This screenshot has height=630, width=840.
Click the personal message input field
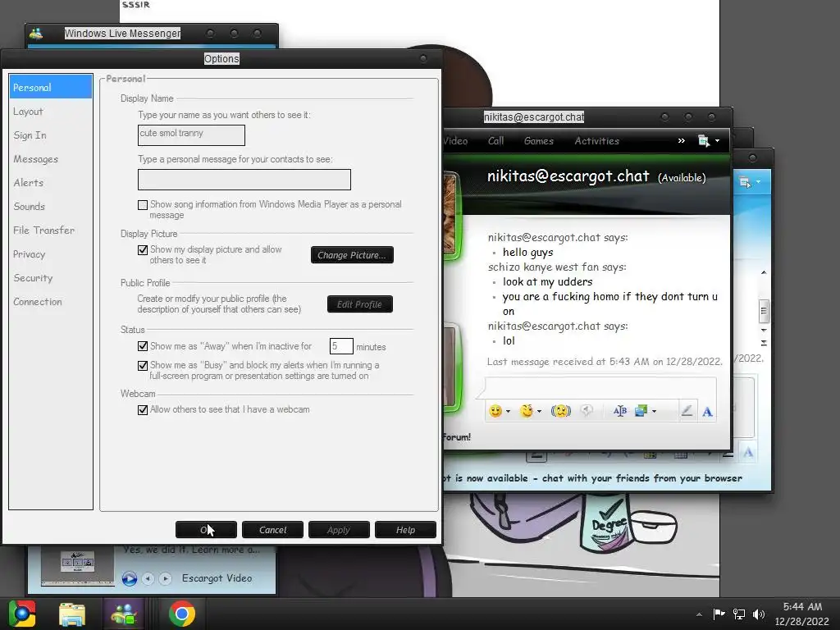(x=244, y=180)
